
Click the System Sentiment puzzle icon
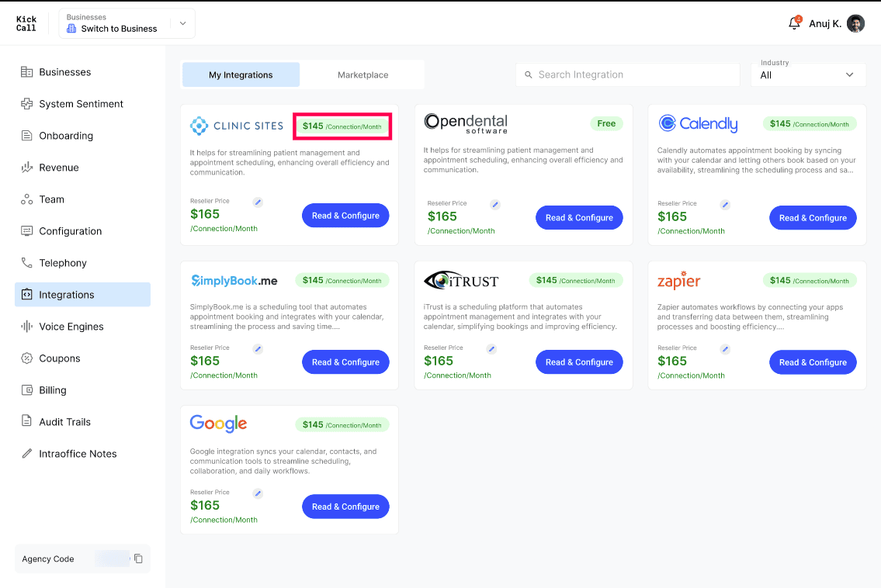(26, 104)
